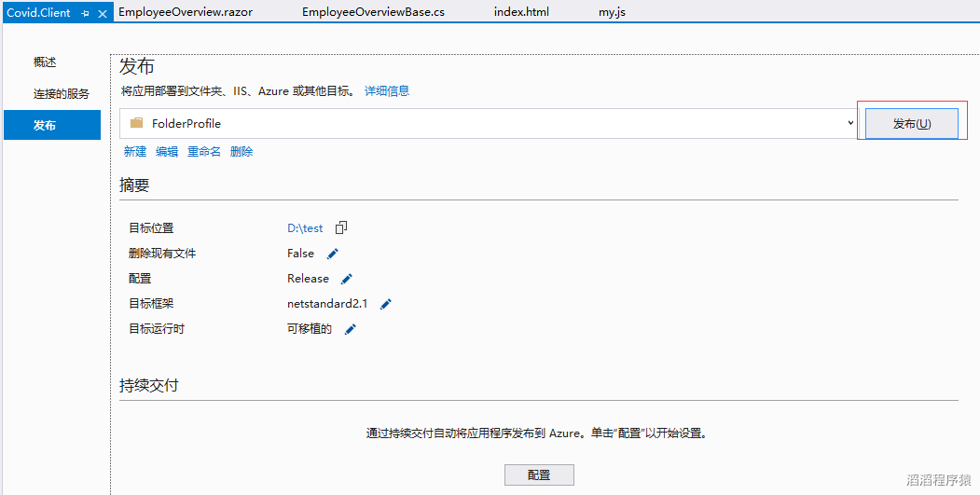980x495 pixels.
Task: Click the FolderProfile profile name
Action: (x=186, y=123)
